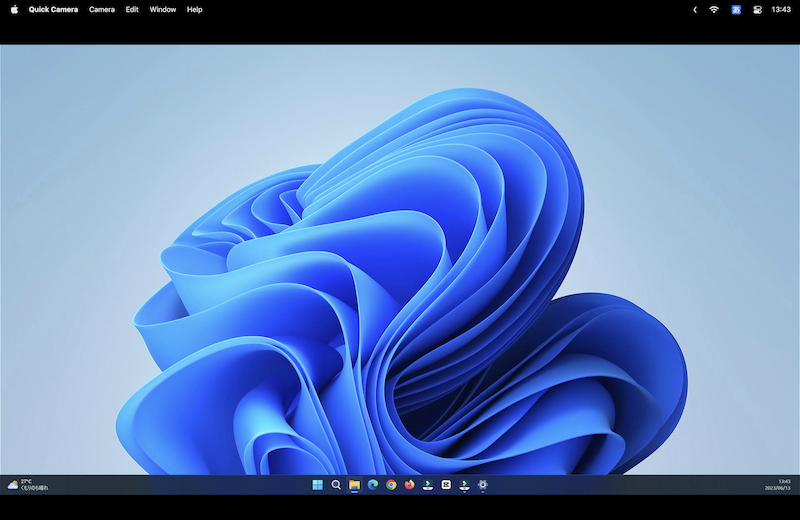Open terminal icon right after Firefox
The width and height of the screenshot is (800, 520).
coord(428,484)
